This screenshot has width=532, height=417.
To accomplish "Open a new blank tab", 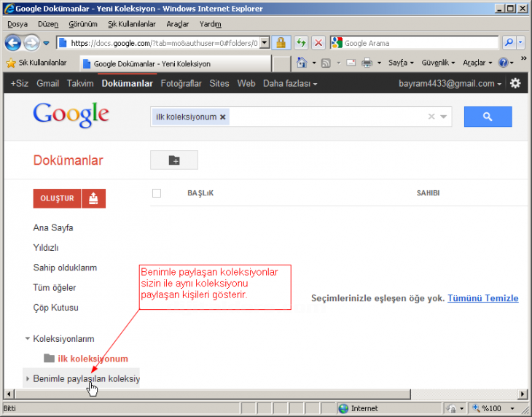I will coord(281,64).
